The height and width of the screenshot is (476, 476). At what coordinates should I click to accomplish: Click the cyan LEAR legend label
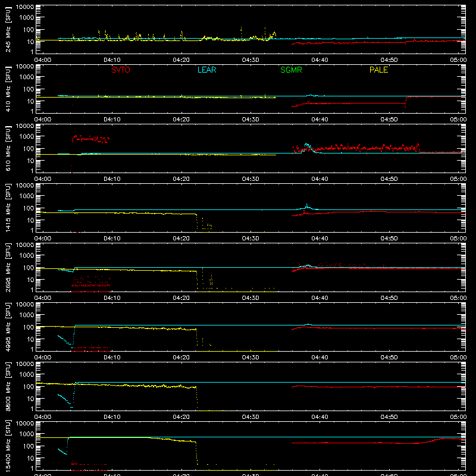pyautogui.click(x=206, y=70)
